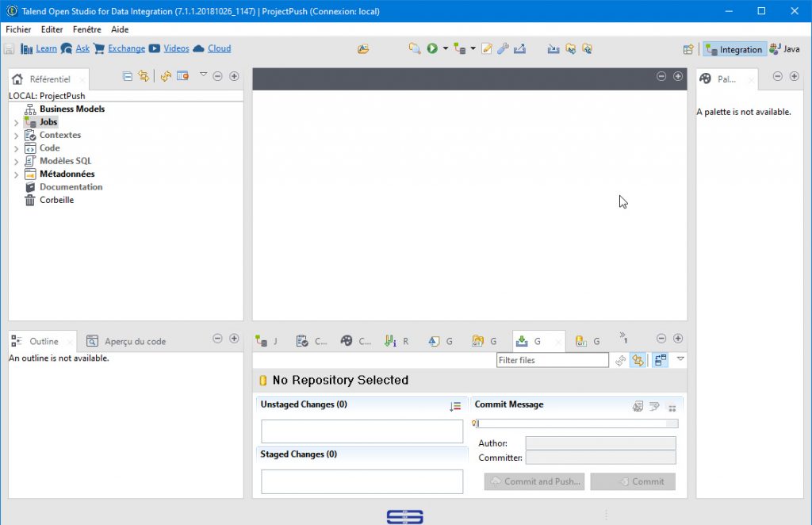Click the Commit button
The width and height of the screenshot is (812, 525).
tap(633, 481)
